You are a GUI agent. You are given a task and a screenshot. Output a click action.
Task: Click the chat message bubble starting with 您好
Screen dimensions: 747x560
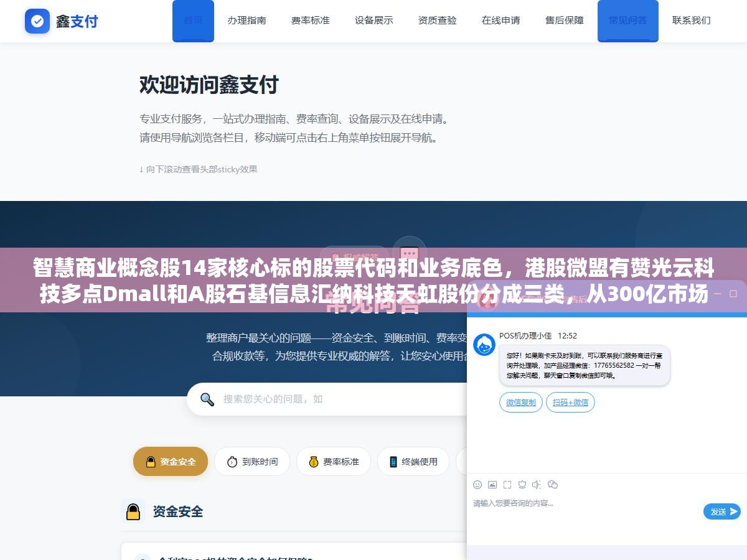point(585,365)
